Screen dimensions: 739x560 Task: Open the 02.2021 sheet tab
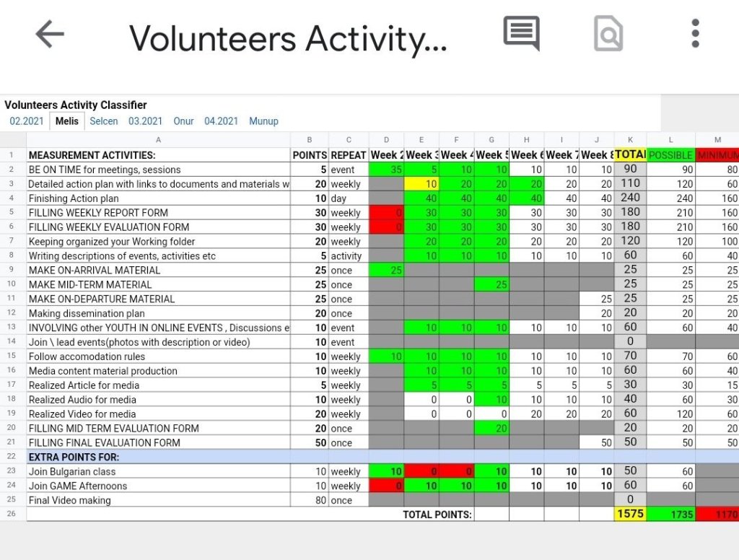tap(27, 121)
